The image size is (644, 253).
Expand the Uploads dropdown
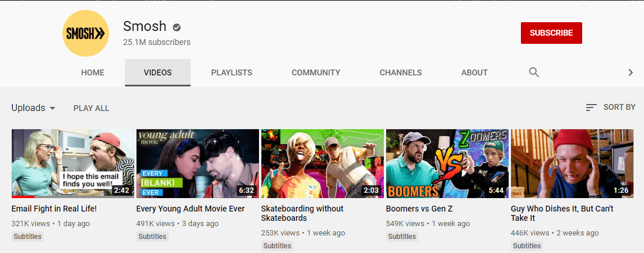(33, 108)
